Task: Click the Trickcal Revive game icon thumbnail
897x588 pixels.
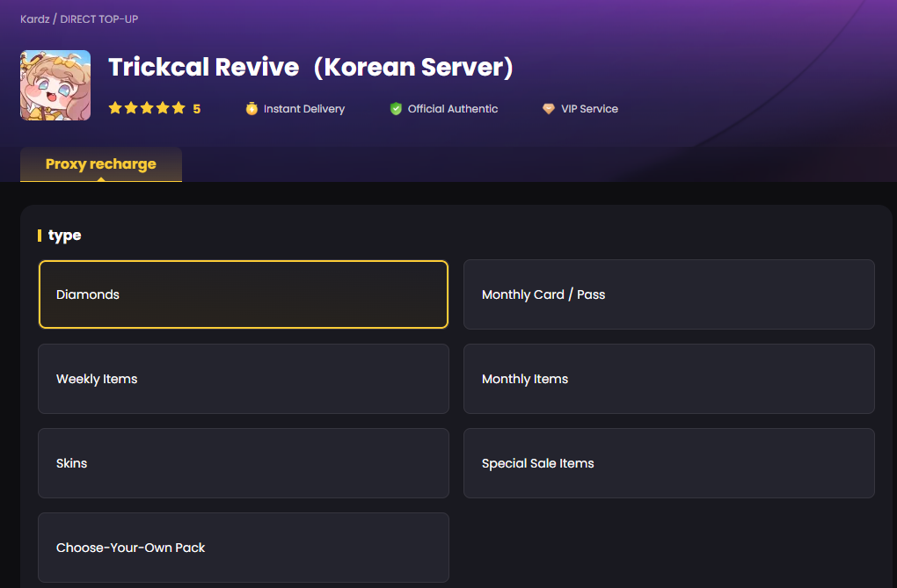Action: click(55, 85)
